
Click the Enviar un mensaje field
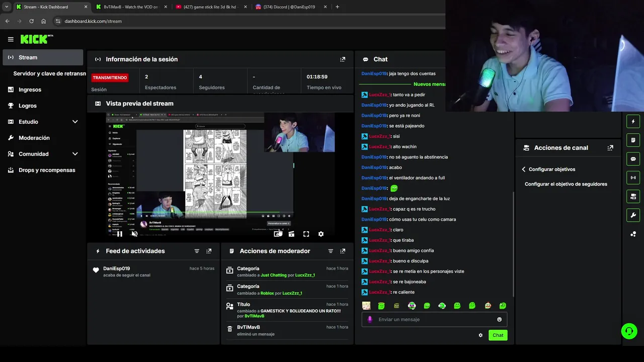434,319
